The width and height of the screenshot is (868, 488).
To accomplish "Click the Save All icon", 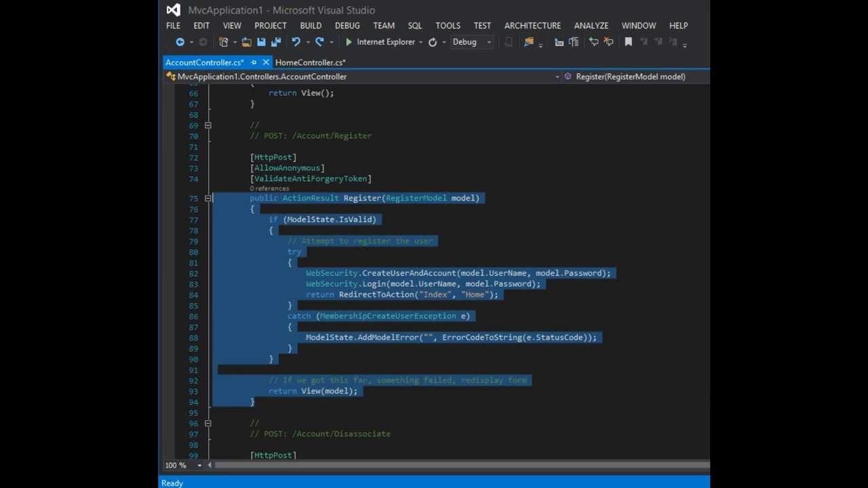I will coord(276,42).
